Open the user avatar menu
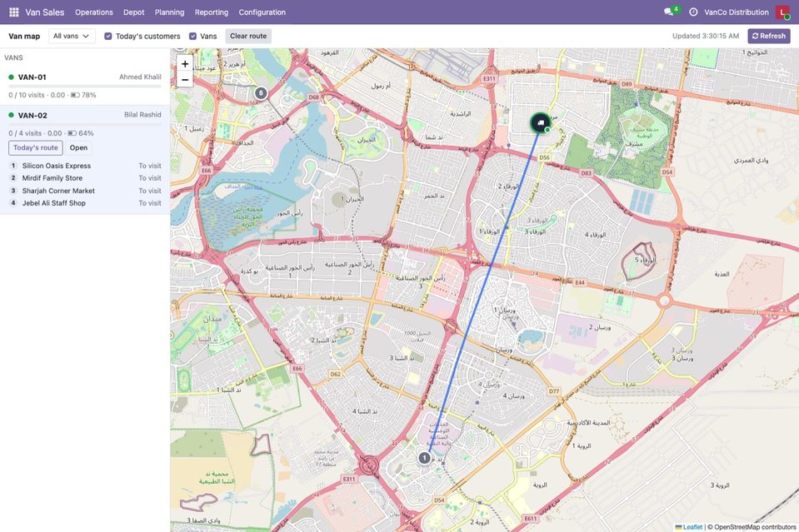 [782, 12]
